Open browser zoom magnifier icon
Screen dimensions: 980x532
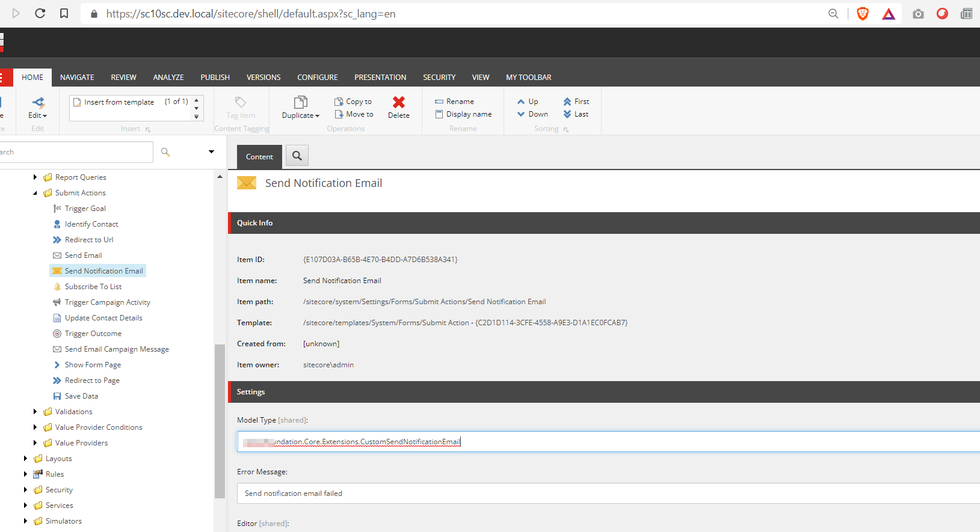click(833, 13)
